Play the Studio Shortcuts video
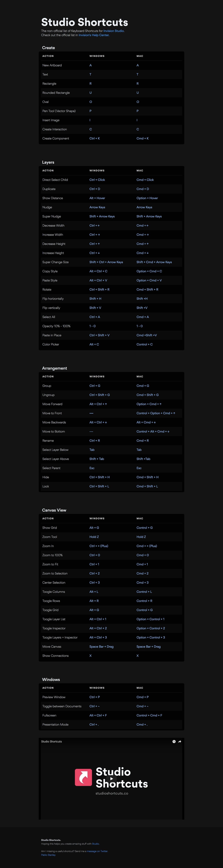The image size is (223, 868). [x=111, y=778]
